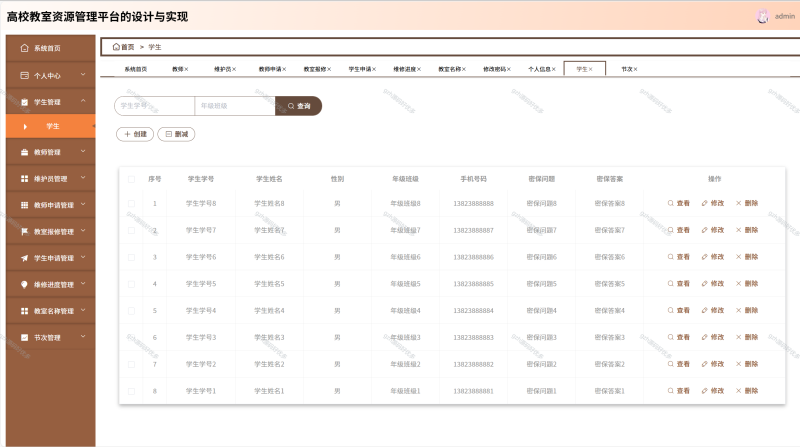Click the pencil edit icon for 学生学号2

point(705,364)
